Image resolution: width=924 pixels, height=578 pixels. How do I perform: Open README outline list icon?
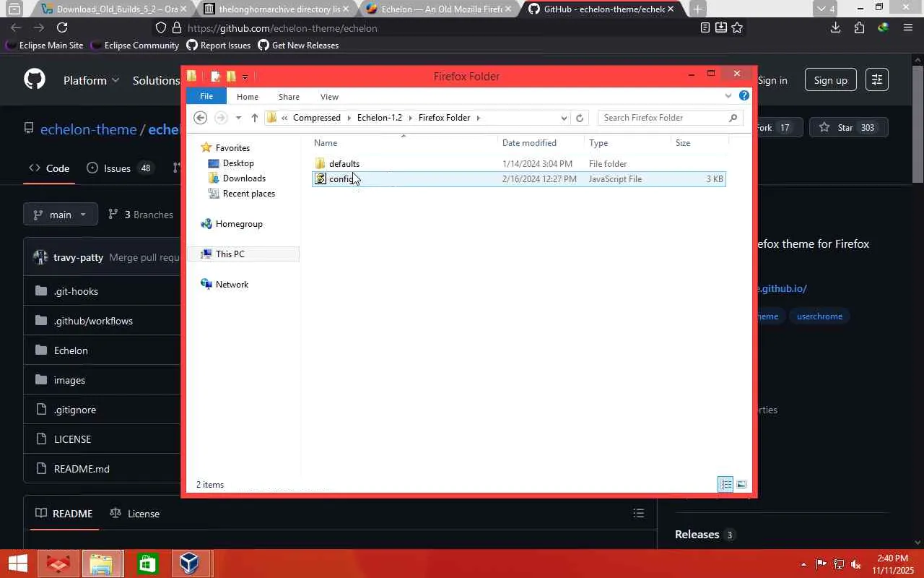click(639, 513)
